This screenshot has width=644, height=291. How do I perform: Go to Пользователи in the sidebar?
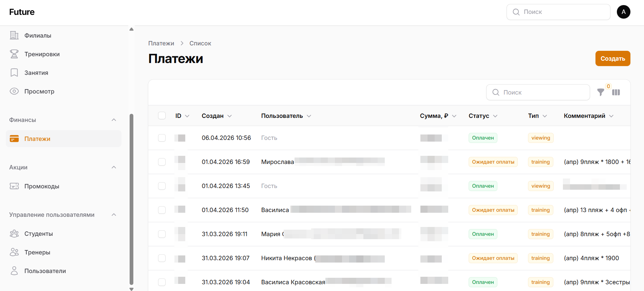(45, 271)
